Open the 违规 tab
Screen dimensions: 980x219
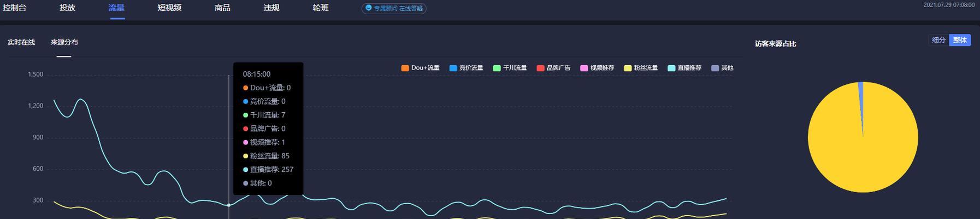pyautogui.click(x=271, y=8)
